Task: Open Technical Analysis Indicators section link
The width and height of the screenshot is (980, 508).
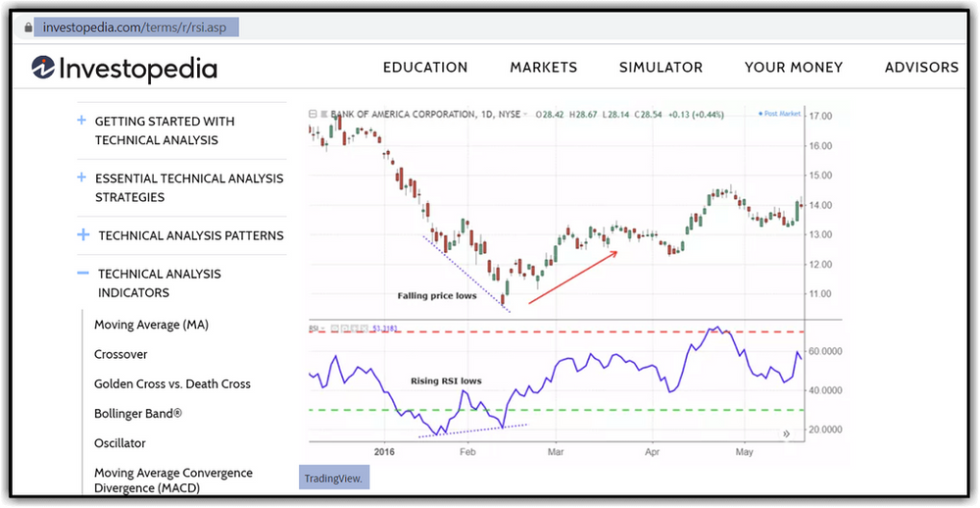Action: (x=160, y=283)
